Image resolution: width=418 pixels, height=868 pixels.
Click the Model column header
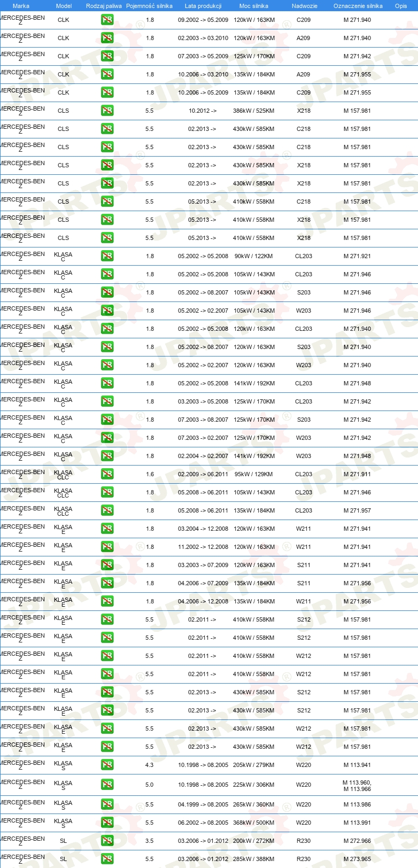(x=64, y=6)
